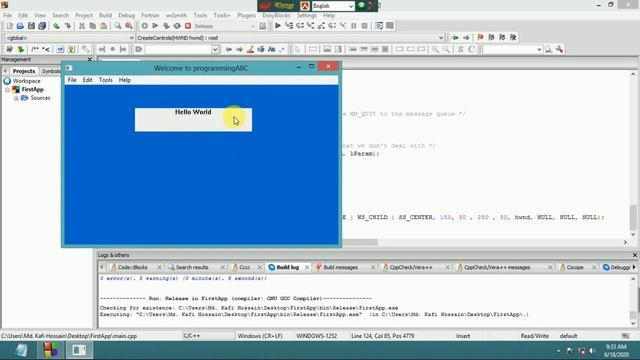Close the Build log tab
This screenshot has width=640, height=360.
(307, 267)
